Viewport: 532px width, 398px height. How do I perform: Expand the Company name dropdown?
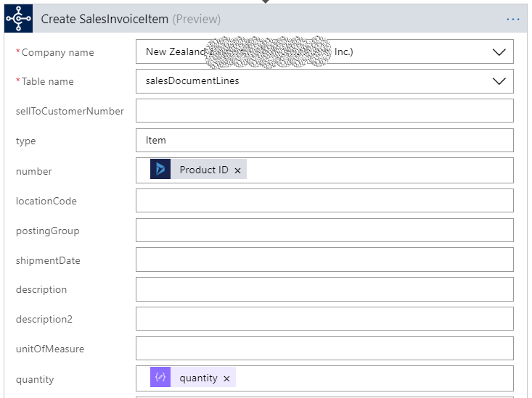coord(499,52)
